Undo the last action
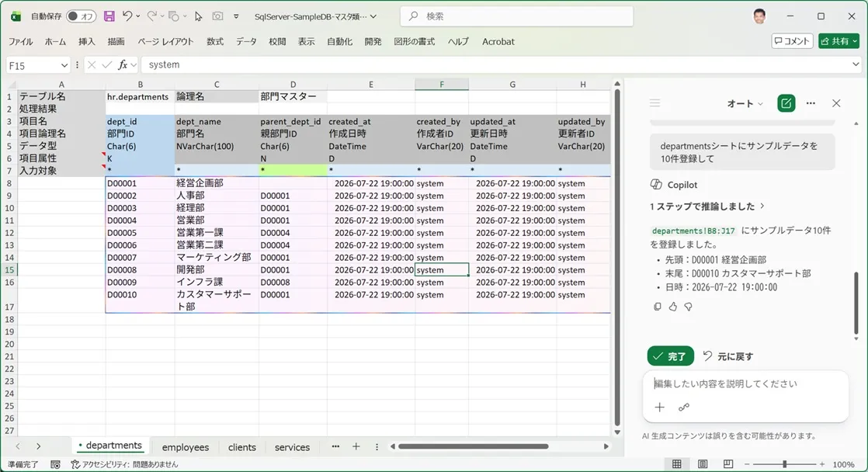Image resolution: width=868 pixels, height=472 pixels. [x=127, y=16]
